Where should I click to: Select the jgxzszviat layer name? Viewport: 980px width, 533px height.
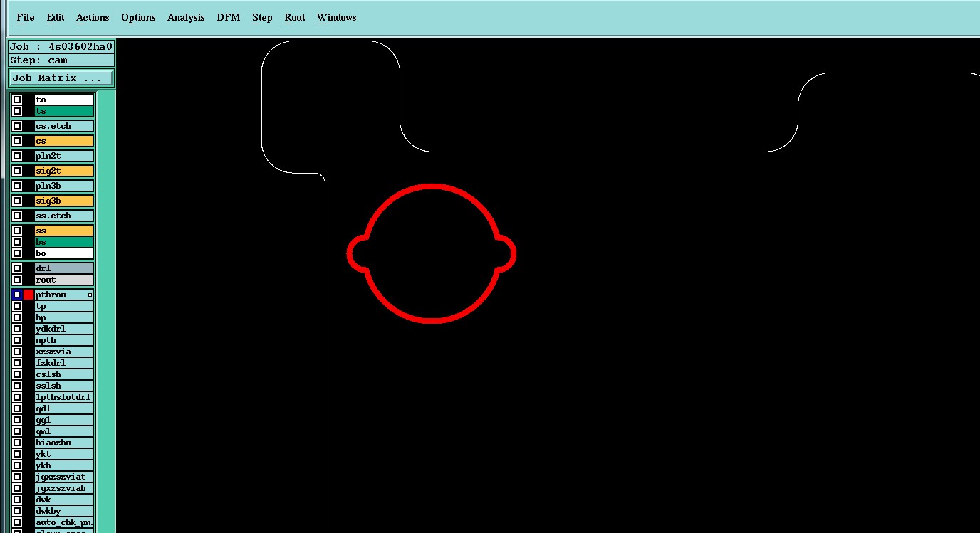[64, 477]
